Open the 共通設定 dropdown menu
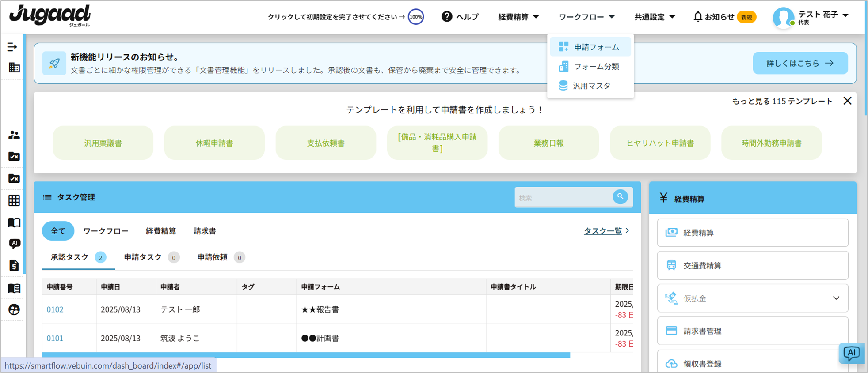 pos(655,17)
